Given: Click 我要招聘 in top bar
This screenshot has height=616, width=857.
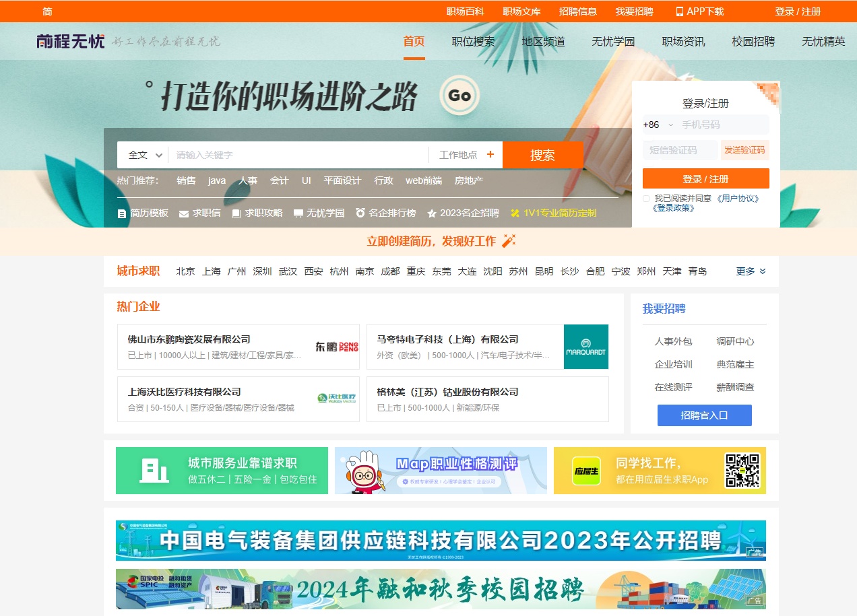Looking at the screenshot, I should coord(634,11).
